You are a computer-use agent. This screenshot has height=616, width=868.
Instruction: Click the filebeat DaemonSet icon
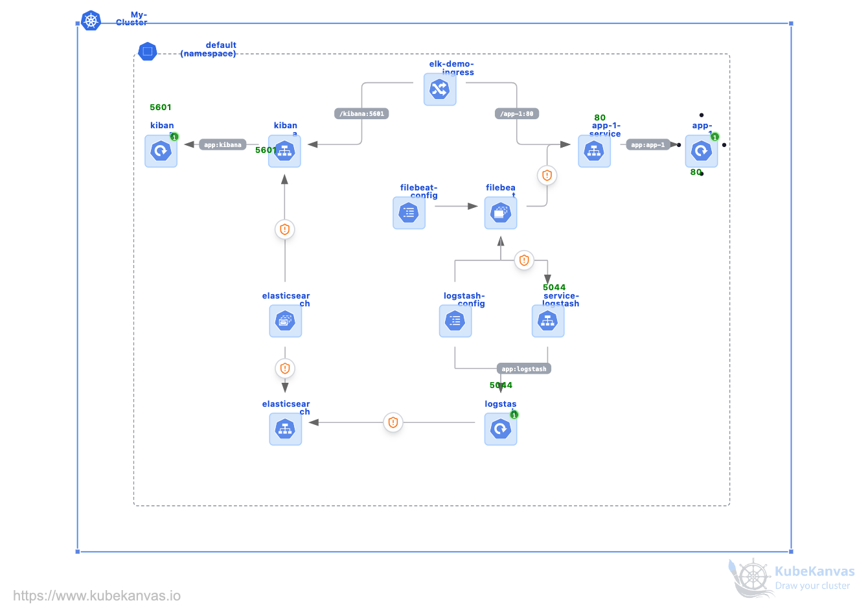[501, 213]
